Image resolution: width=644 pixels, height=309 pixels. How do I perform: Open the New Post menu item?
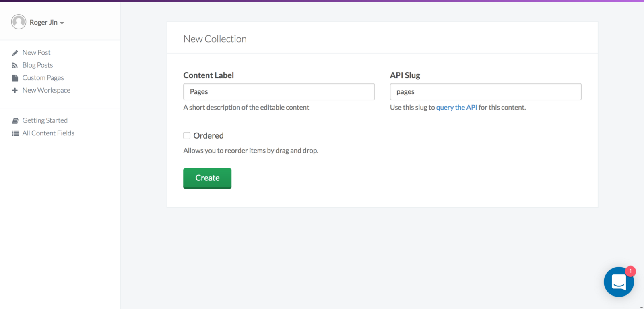(x=36, y=52)
